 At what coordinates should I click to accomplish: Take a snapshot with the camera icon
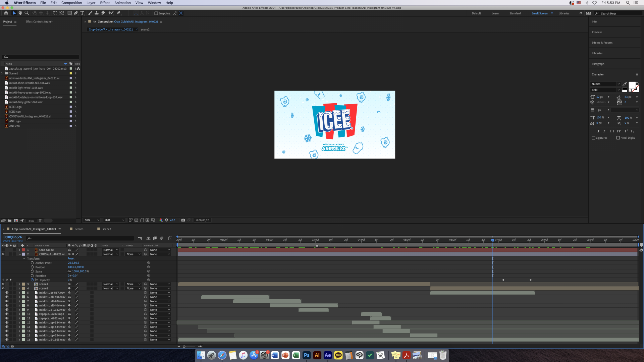pyautogui.click(x=183, y=220)
